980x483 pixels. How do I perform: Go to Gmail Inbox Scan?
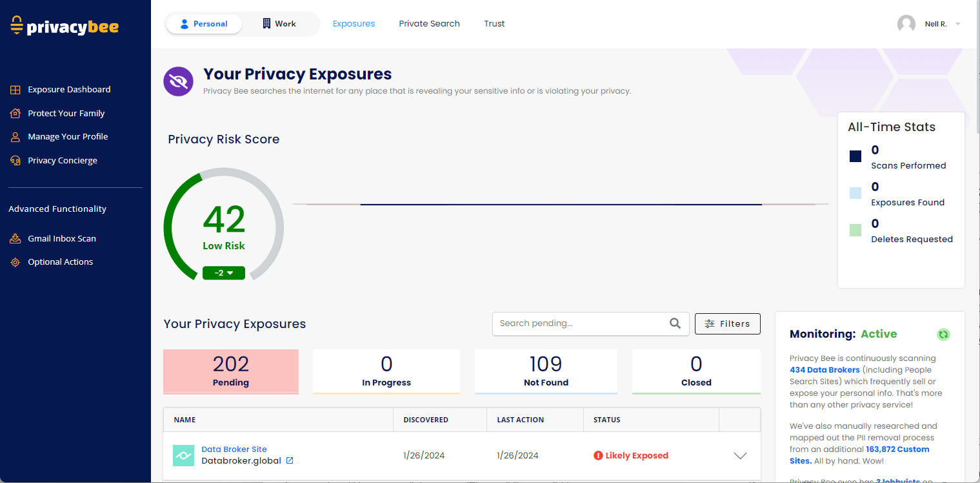62,238
